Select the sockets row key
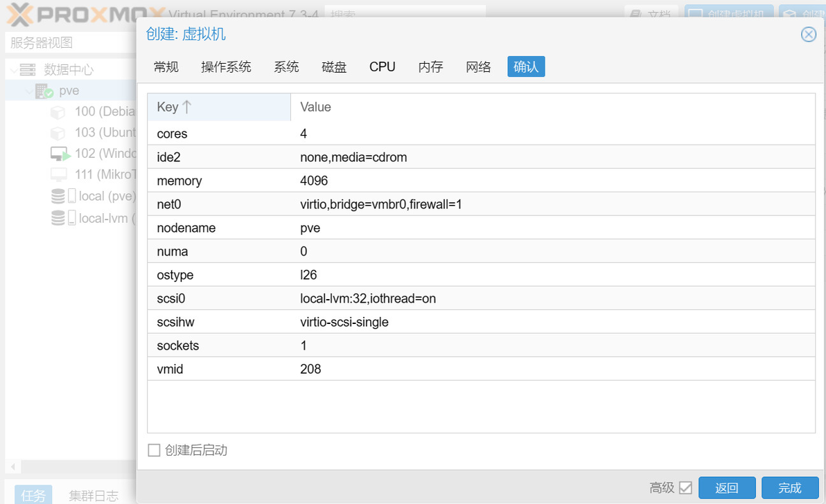The height and width of the screenshot is (504, 826). click(177, 345)
